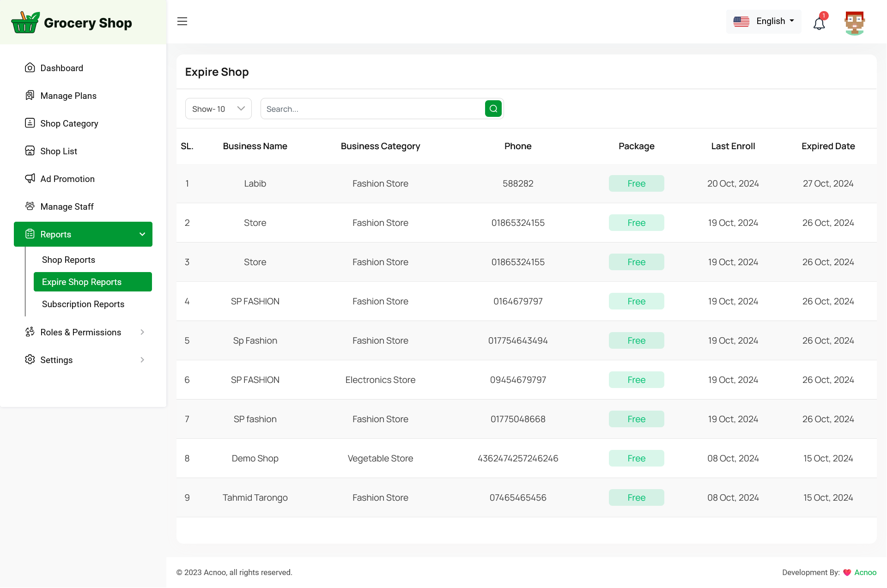This screenshot has width=887, height=588.
Task: Open the Show-10 entries dropdown
Action: pos(218,109)
